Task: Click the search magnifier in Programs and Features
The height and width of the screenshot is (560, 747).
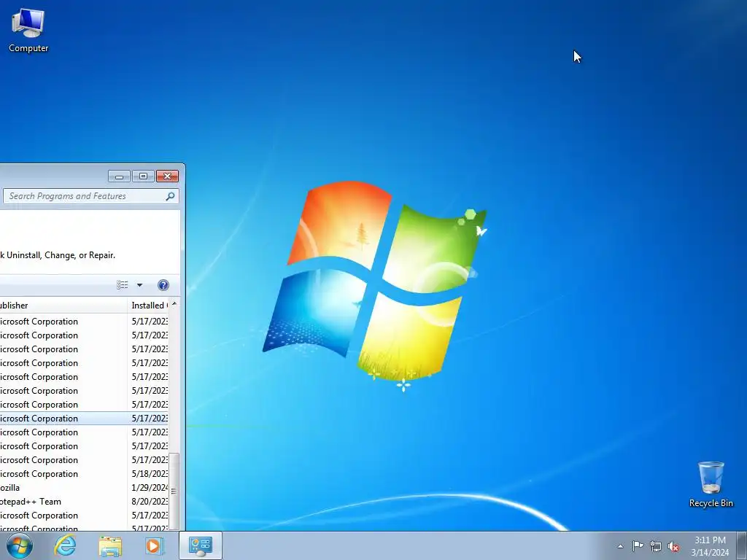Action: click(170, 196)
